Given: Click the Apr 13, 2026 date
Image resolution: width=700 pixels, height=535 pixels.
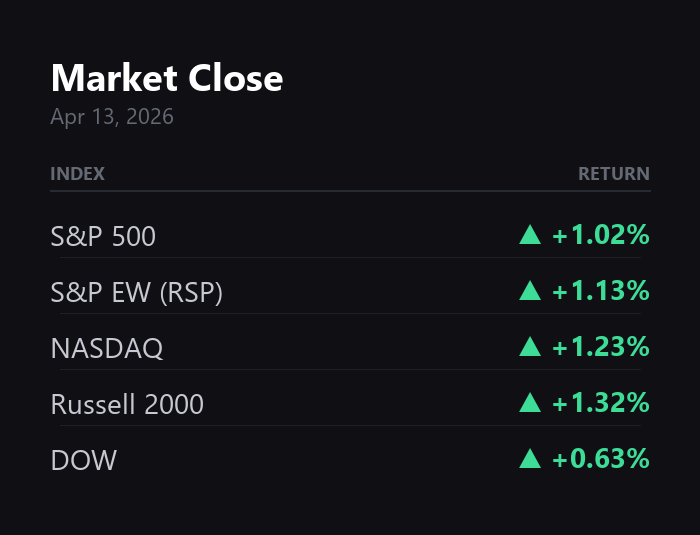Looking at the screenshot, I should (x=111, y=117).
